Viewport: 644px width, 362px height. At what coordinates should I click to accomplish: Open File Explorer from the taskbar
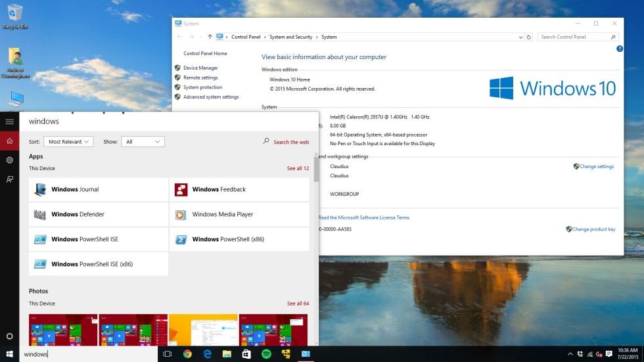[x=227, y=354]
